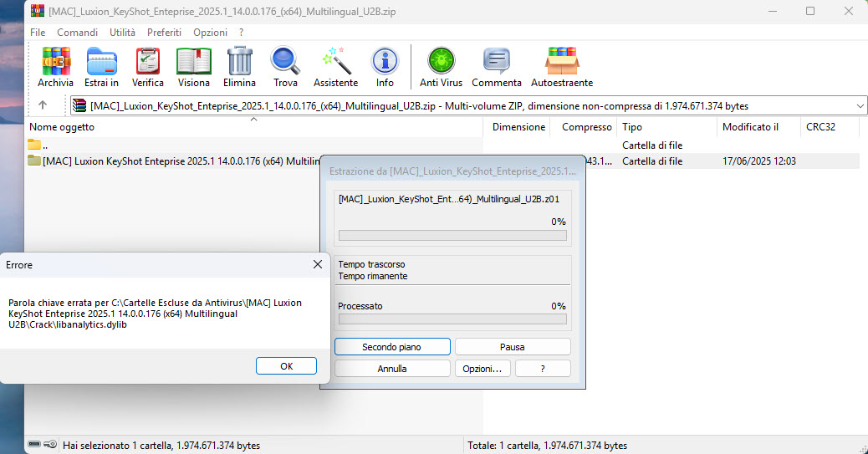
Task: Open the File menu
Action: tap(38, 32)
